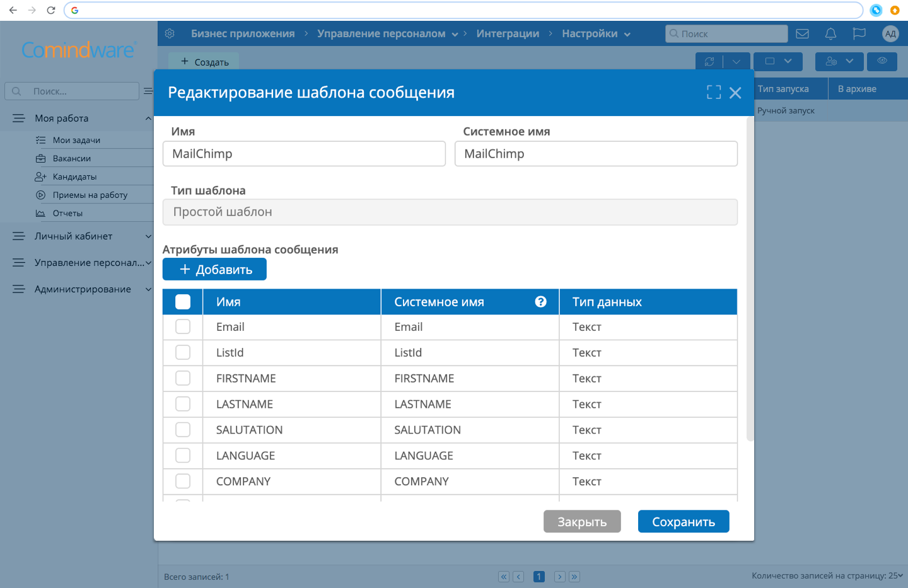This screenshot has height=588, width=908.
Task: Click the flag icon in the top bar
Action: [x=859, y=33]
